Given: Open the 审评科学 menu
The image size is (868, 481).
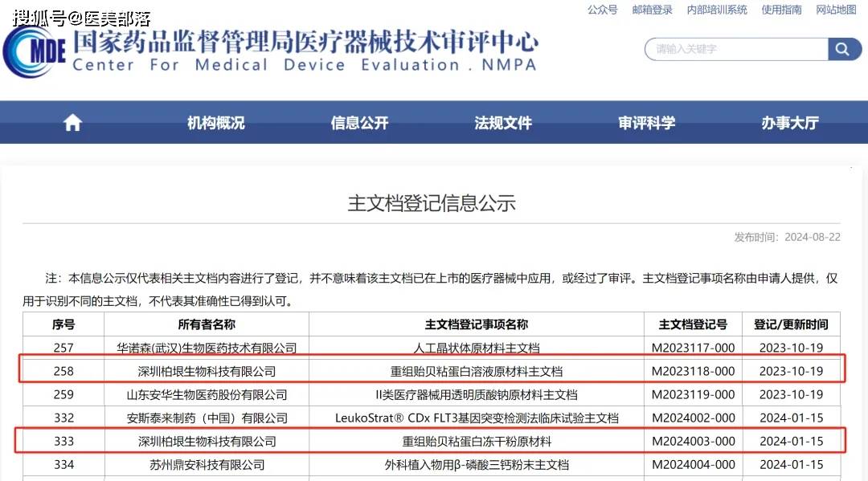Looking at the screenshot, I should (646, 123).
